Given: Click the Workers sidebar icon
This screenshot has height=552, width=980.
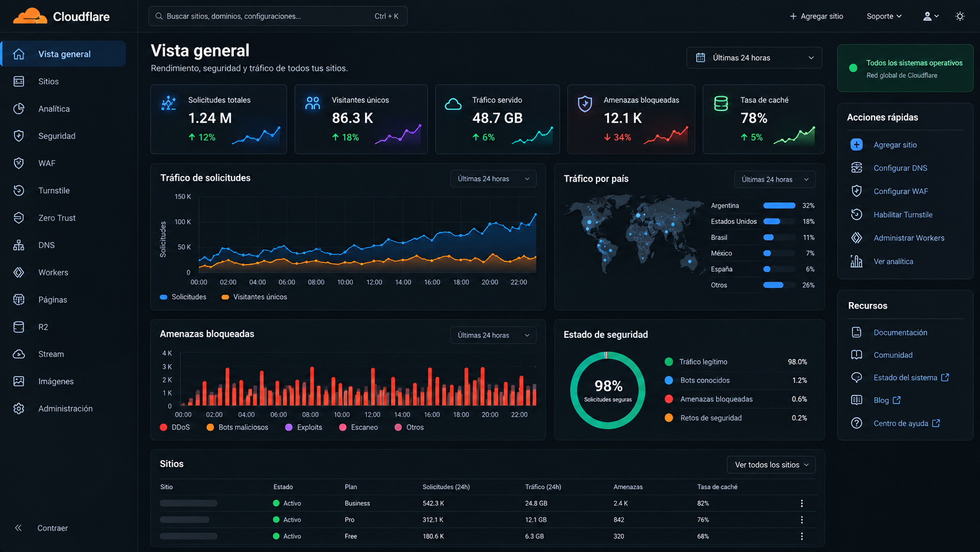Looking at the screenshot, I should [19, 272].
